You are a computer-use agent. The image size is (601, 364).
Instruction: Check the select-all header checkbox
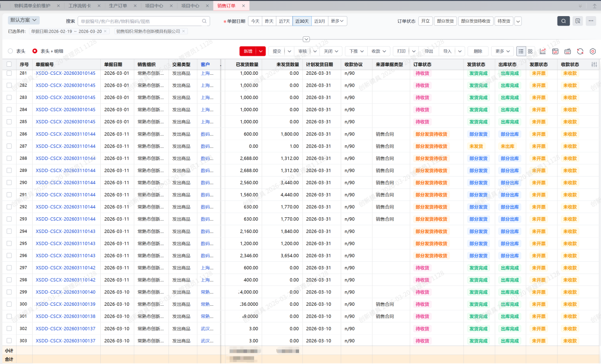[9, 64]
